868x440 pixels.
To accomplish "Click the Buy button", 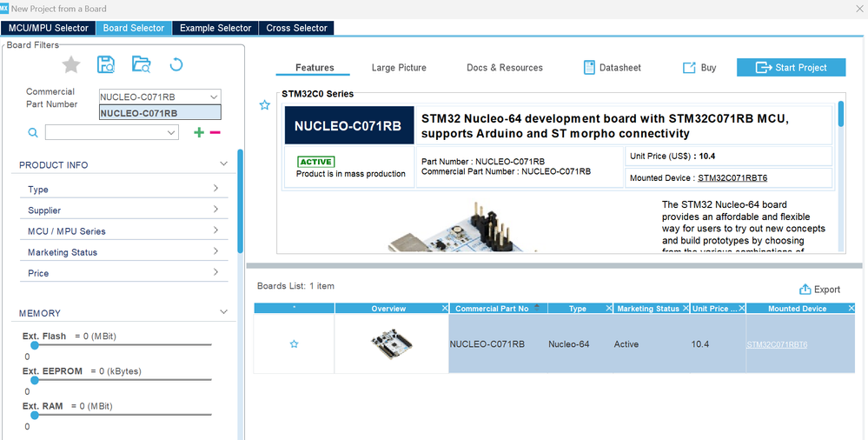I will tap(699, 68).
